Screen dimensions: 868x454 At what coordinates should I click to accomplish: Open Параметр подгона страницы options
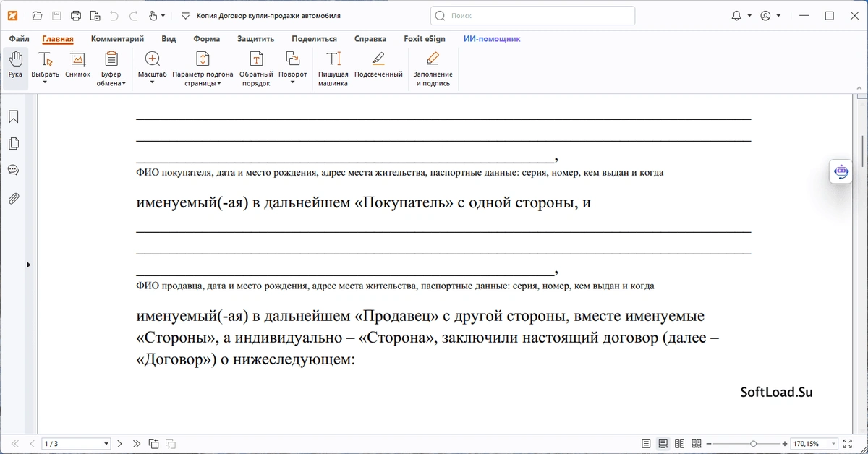pyautogui.click(x=203, y=69)
